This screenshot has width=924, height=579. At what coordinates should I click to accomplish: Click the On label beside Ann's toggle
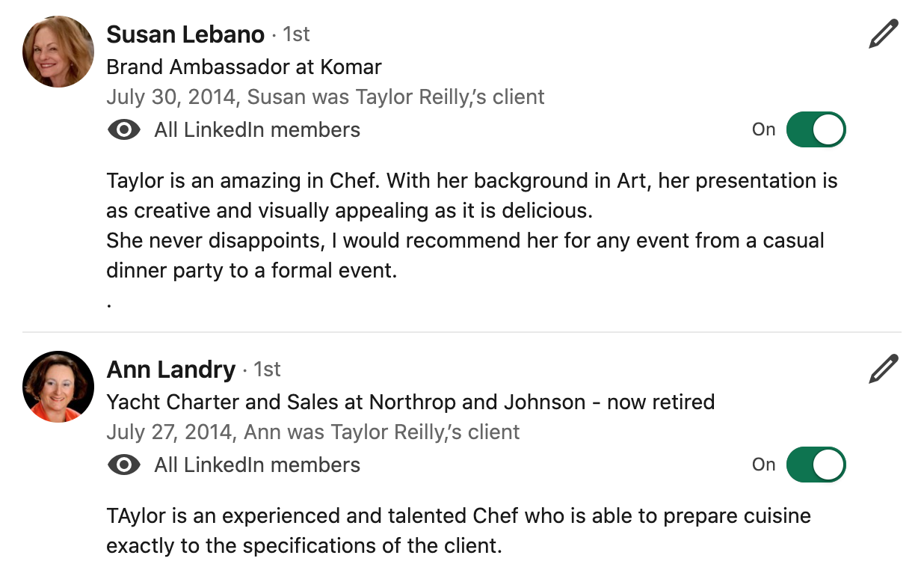coord(763,465)
